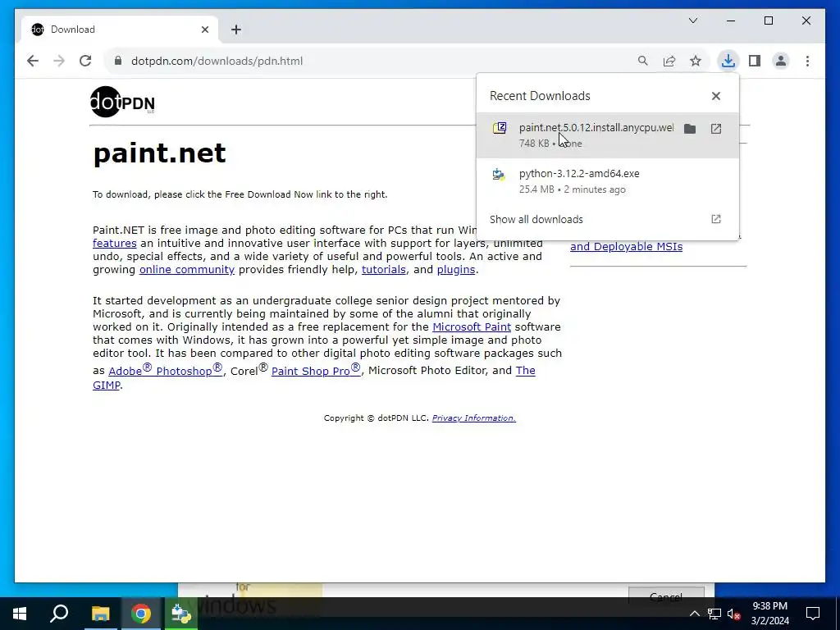
Task: Open the Chrome three-dot menu
Action: click(807, 61)
